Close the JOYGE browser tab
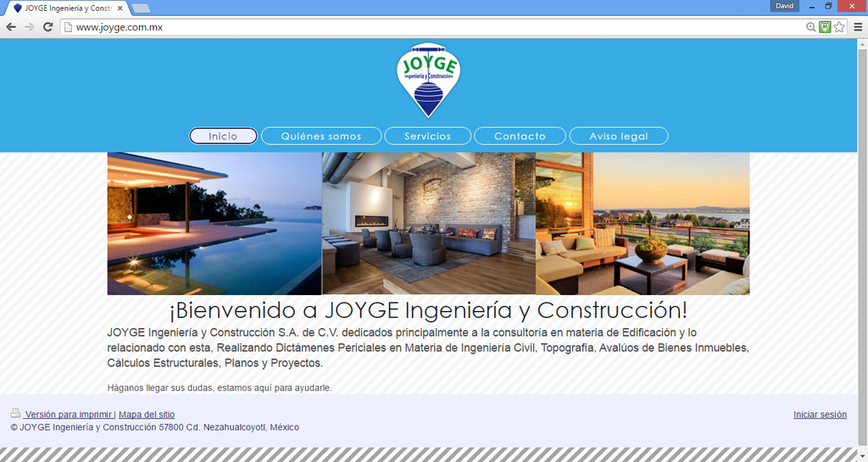 click(120, 8)
